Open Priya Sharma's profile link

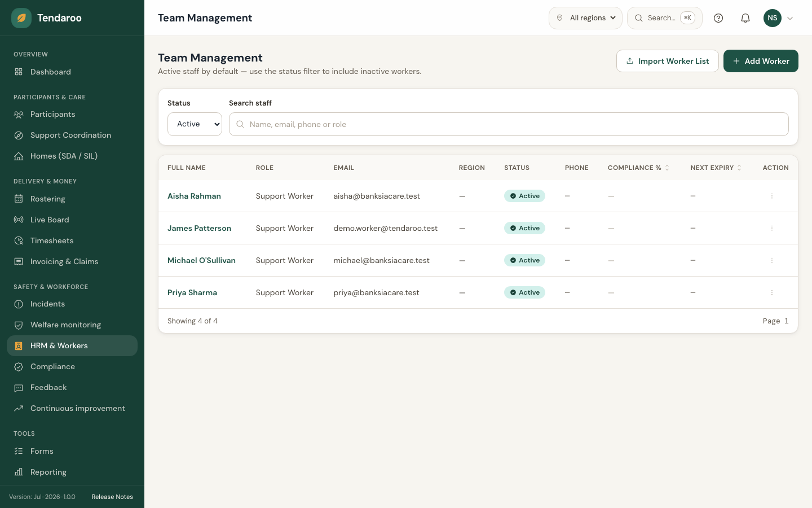point(192,292)
